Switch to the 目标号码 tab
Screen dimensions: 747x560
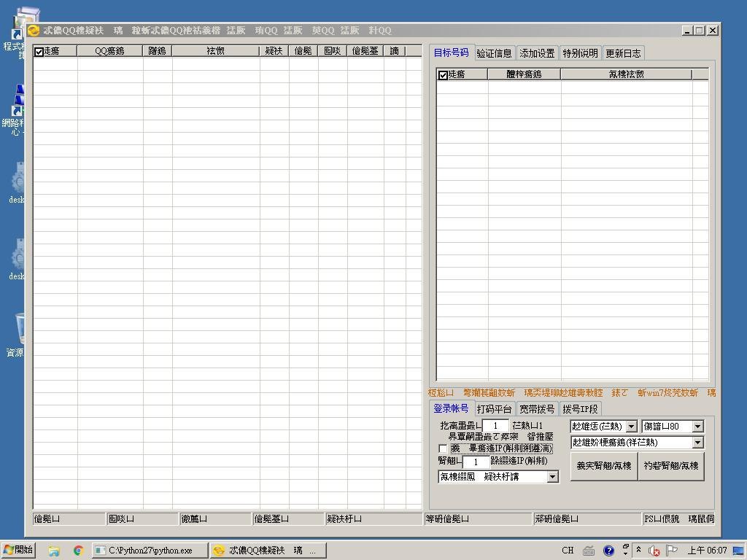point(451,52)
